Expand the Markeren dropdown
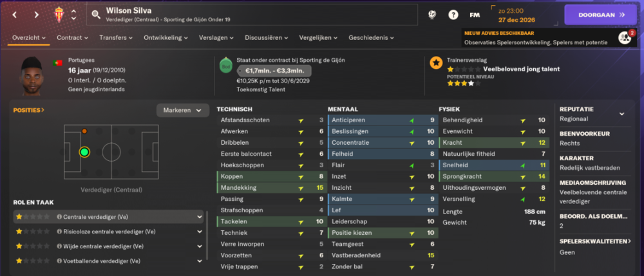This screenshot has height=276, width=644. point(183,110)
